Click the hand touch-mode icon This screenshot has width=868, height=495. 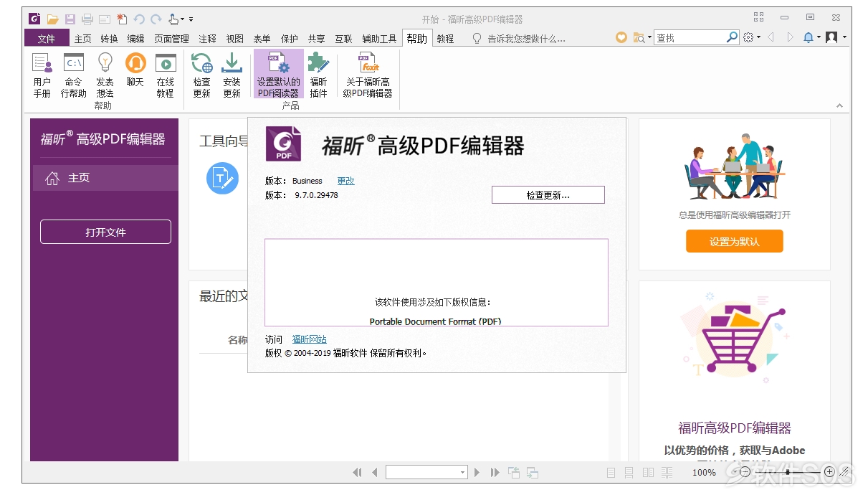click(x=173, y=19)
